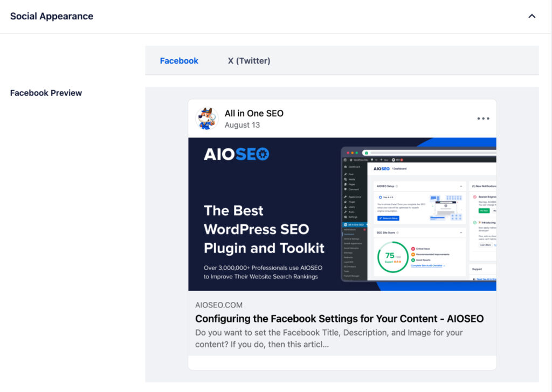This screenshot has width=552, height=392.
Task: Click the Configuring the Facebook Settings title
Action: click(x=340, y=319)
